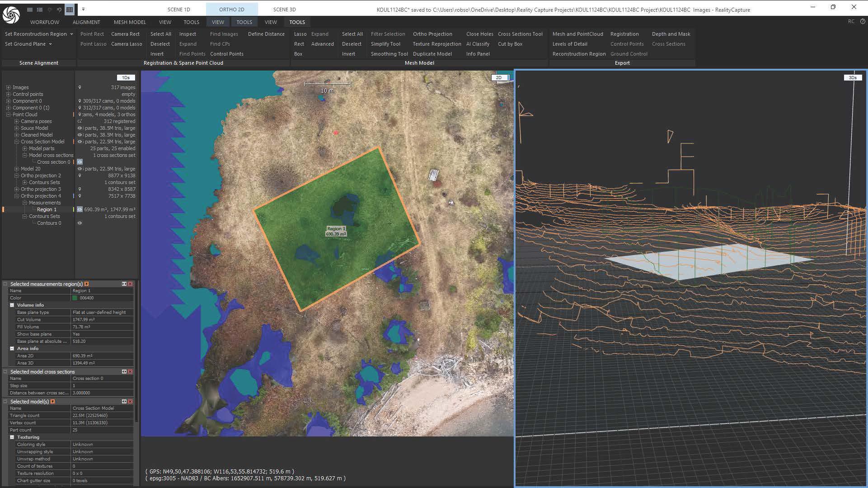Image resolution: width=868 pixels, height=488 pixels.
Task: Click the RealityCapture application logo
Action: (11, 14)
